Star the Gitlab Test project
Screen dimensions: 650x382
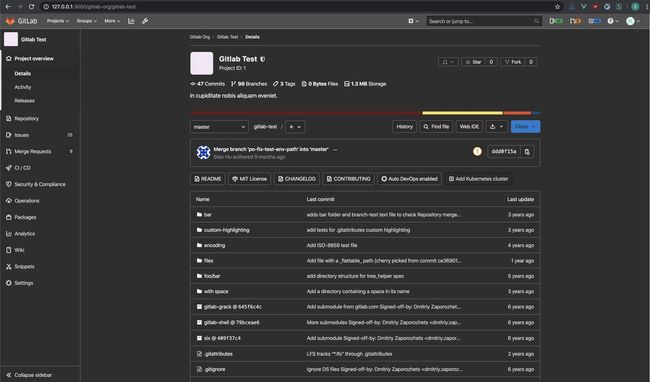473,62
